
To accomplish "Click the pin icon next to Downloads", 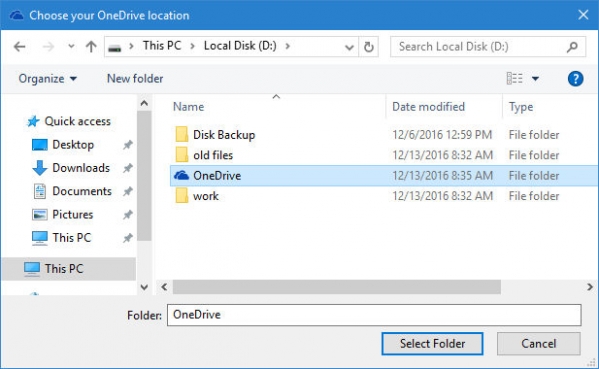I will [x=128, y=168].
